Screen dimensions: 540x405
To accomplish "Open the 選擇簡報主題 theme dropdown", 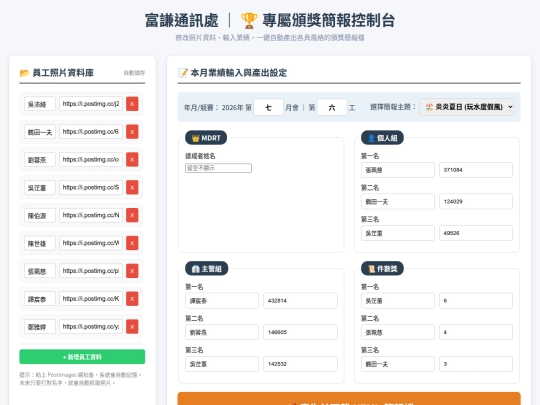I will [467, 107].
